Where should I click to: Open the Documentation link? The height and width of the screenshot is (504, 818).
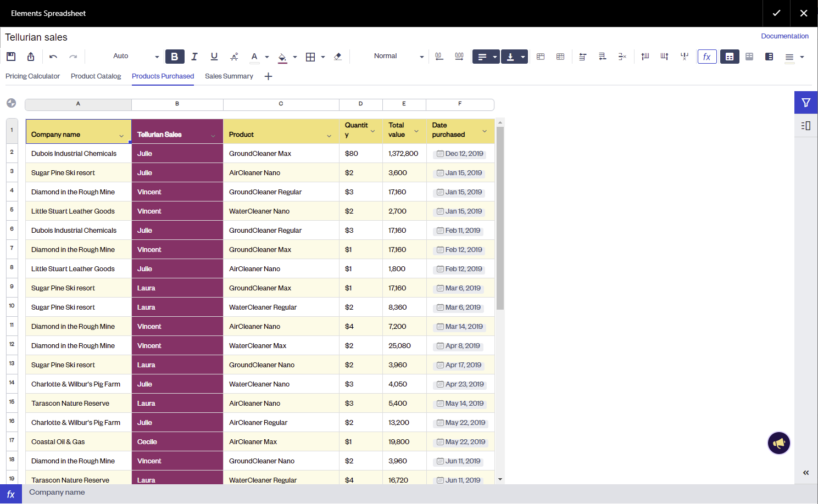784,36
